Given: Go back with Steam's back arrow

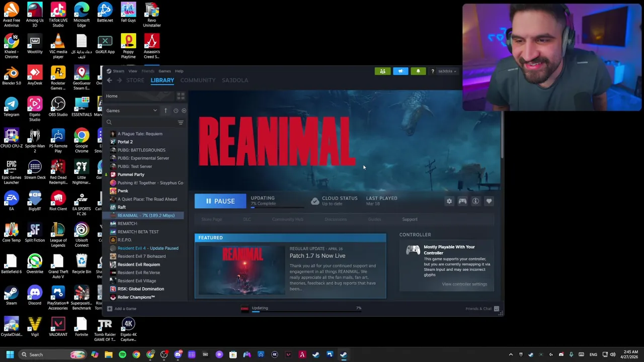Looking at the screenshot, I should 109,80.
